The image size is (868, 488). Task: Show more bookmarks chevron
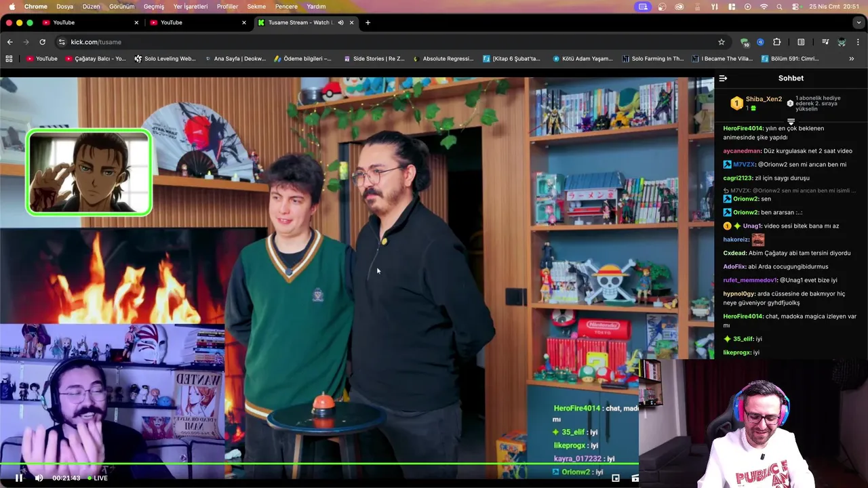click(x=852, y=59)
